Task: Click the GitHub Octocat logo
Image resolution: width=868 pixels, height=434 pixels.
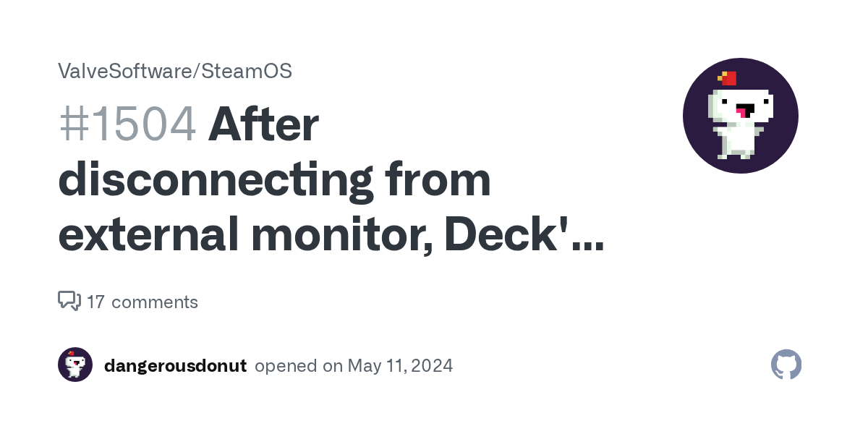Action: point(786,365)
